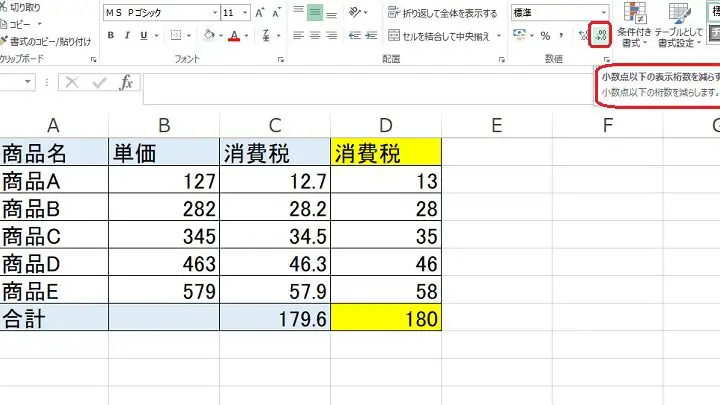Open Format as Table (テーブルとして書式設定)
Viewport: 720px width, 405px height.
(679, 24)
